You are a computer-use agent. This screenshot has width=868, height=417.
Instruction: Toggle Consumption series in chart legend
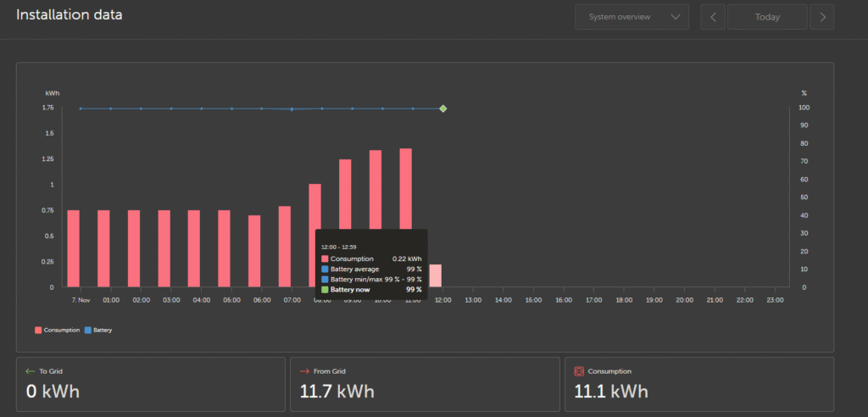(58, 330)
